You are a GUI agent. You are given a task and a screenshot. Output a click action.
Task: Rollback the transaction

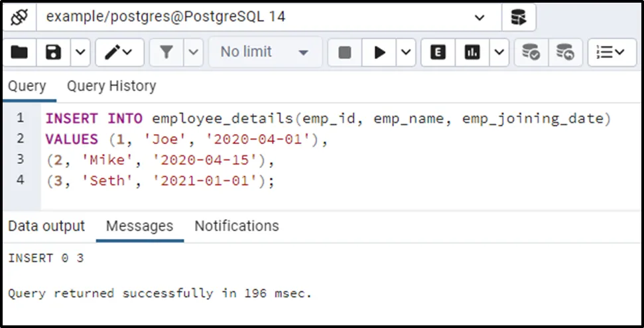tap(565, 52)
